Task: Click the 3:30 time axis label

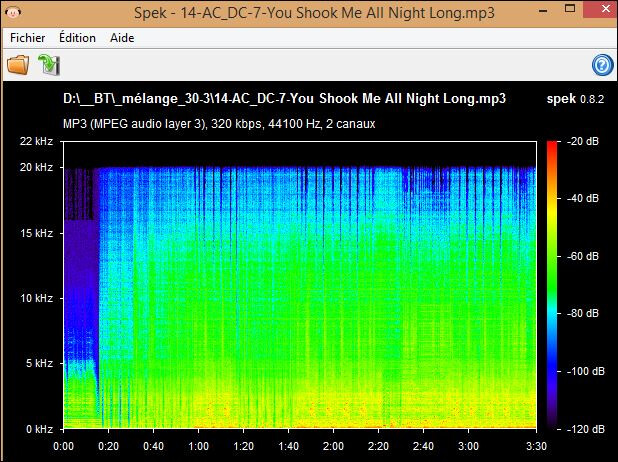Action: 536,446
